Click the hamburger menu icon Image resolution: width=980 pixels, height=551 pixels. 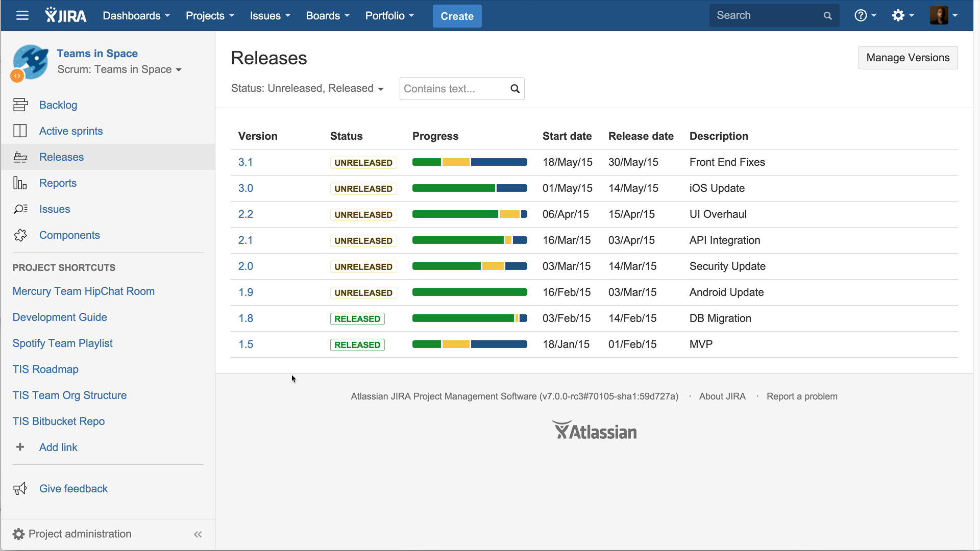tap(22, 16)
